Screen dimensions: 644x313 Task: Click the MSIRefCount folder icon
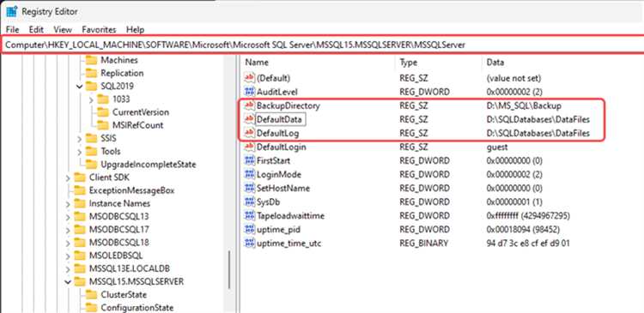[x=103, y=125]
